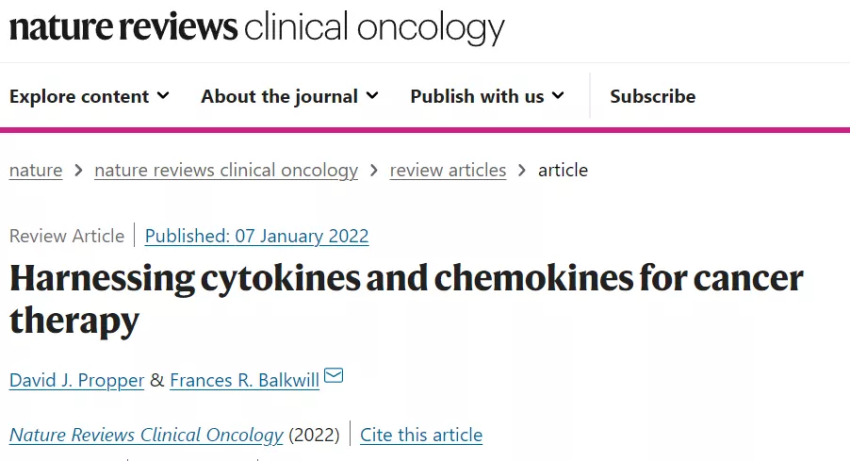Click the italic Nature Reviews Clinical Oncology journal link
The image size is (851, 461).
pos(146,435)
